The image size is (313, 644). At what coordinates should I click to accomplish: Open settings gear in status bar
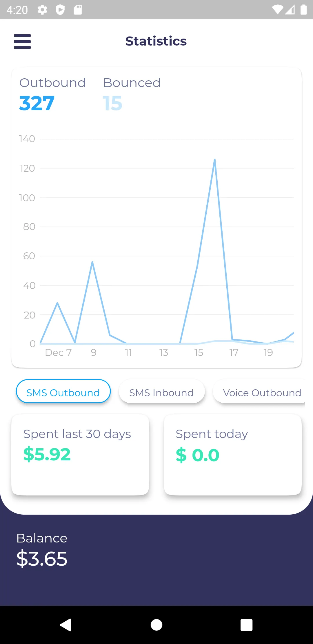[42, 10]
